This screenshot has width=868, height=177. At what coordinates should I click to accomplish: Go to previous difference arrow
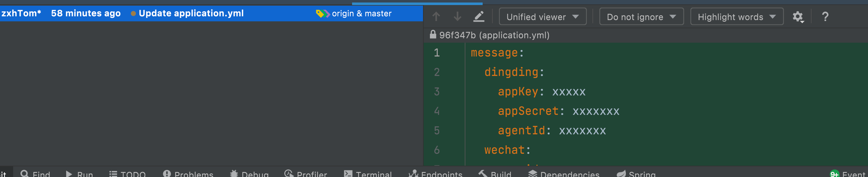pyautogui.click(x=436, y=16)
